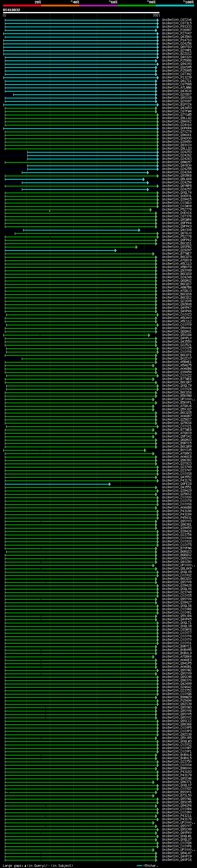Click the cyan ~100% identity legend segment
This screenshot has height=868, width=197.
175,6
